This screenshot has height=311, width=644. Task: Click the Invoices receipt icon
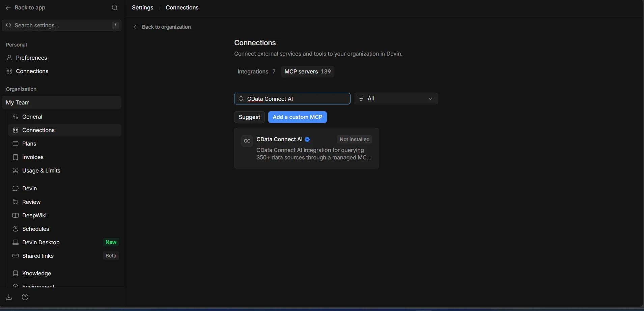[16, 157]
